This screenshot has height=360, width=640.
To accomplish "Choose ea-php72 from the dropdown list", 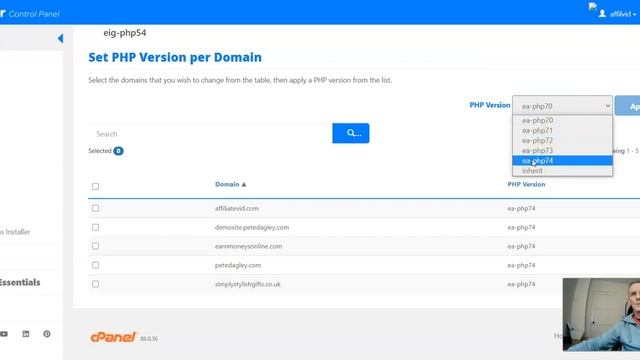I will [x=562, y=140].
